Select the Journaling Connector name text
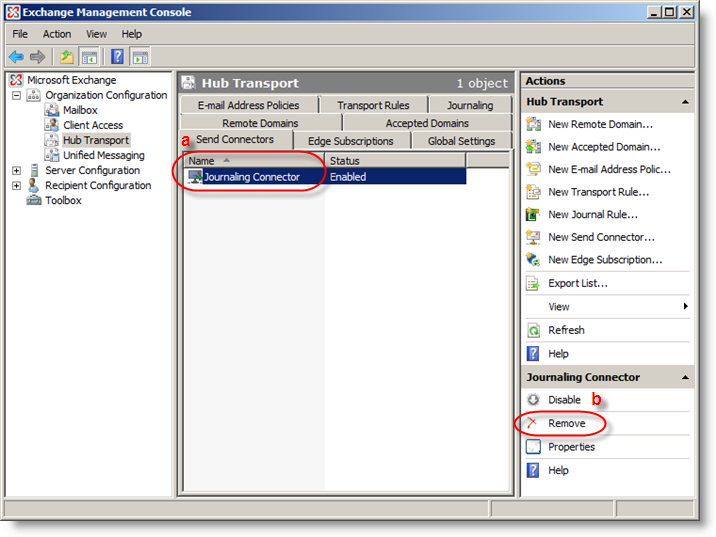The image size is (716, 537). (x=252, y=177)
